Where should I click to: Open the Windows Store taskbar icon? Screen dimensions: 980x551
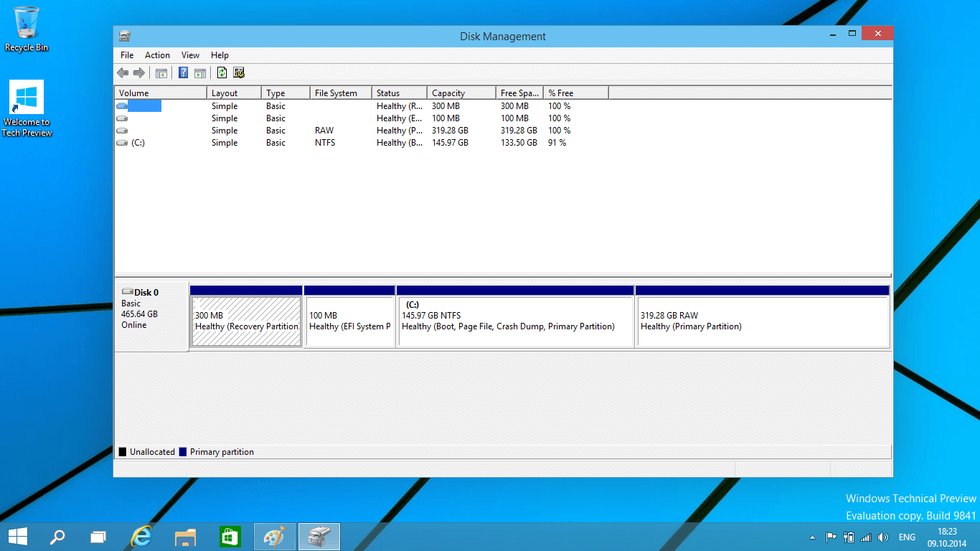pos(230,537)
